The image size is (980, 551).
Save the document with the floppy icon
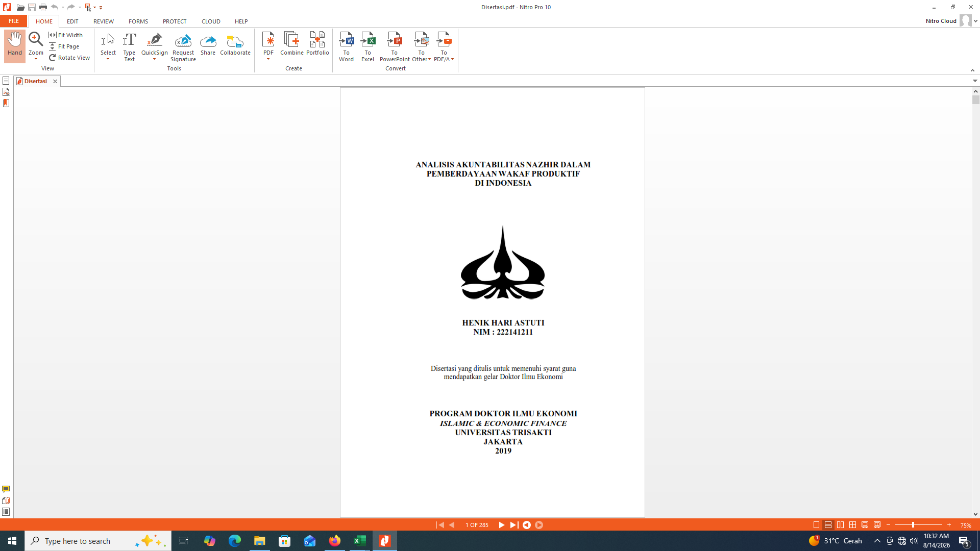coord(32,7)
